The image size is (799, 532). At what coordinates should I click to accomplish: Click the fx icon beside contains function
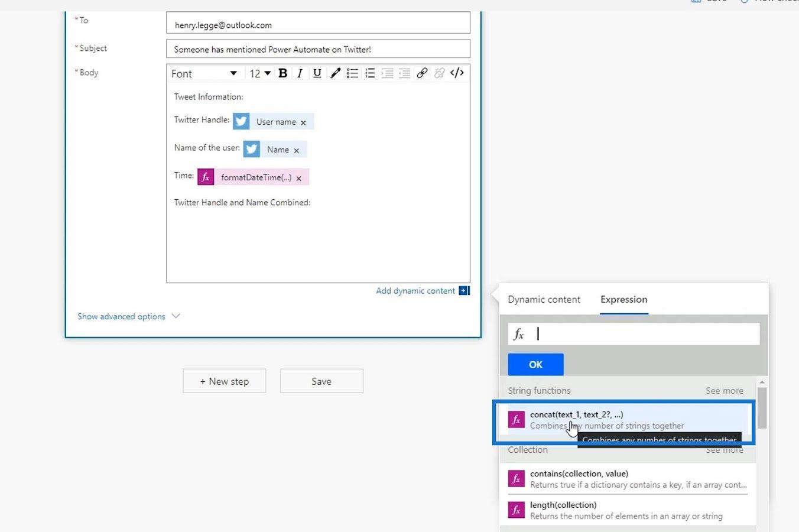point(517,479)
